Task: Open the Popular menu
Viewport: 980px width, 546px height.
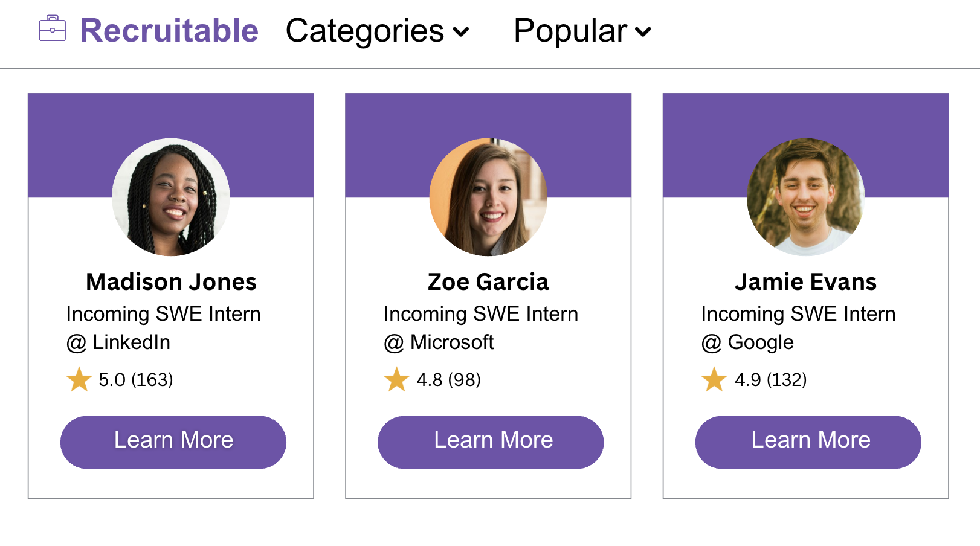Action: [x=570, y=31]
